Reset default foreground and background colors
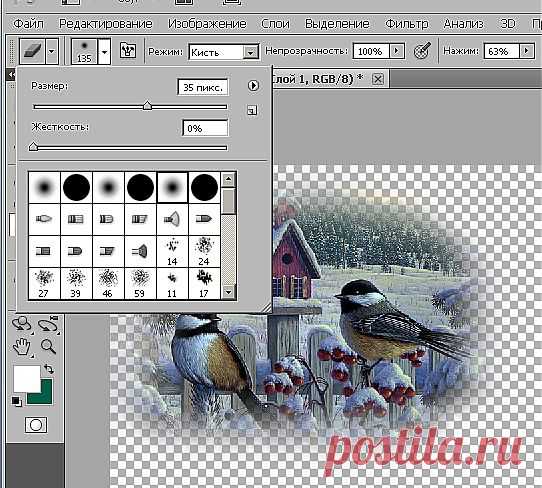Image resolution: width=542 pixels, height=488 pixels. (17, 401)
